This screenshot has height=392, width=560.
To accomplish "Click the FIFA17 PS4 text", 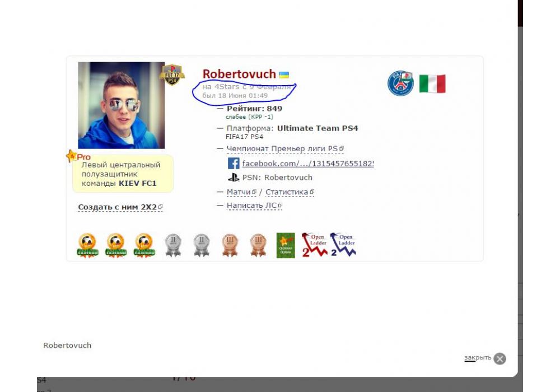I will 244,137.
